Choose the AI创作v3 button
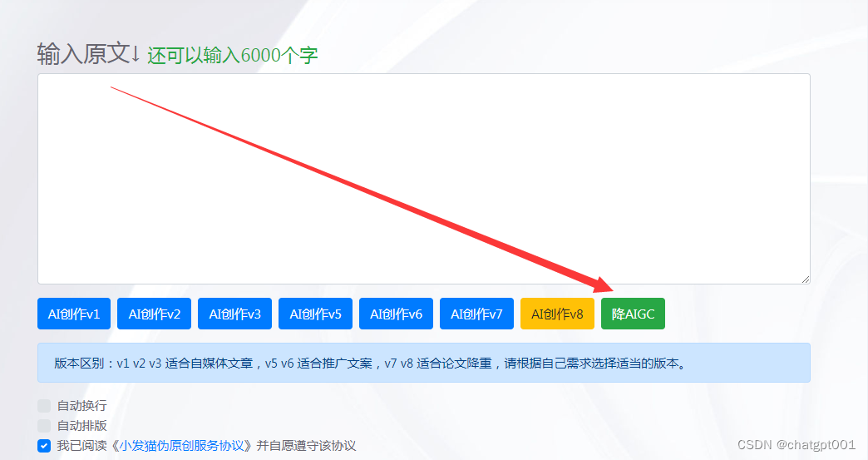Screen dimensions: 868x460 click(x=234, y=314)
